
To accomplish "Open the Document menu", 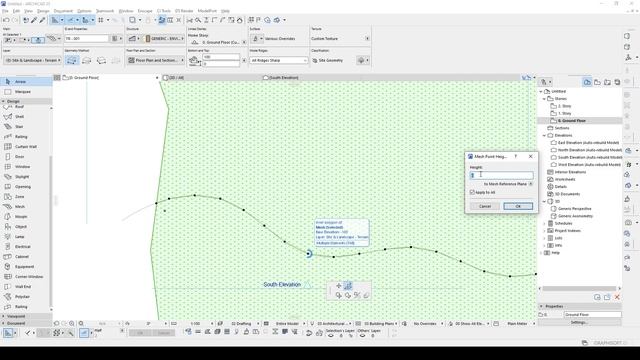I will click(x=63, y=11).
